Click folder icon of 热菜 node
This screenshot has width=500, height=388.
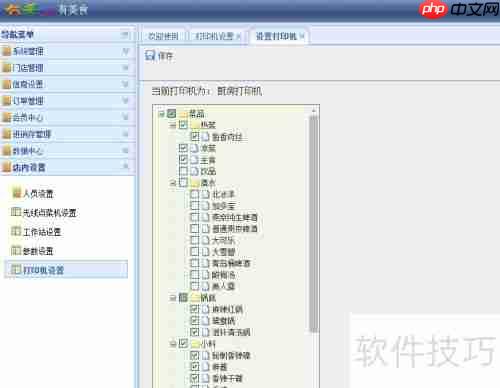(x=195, y=125)
